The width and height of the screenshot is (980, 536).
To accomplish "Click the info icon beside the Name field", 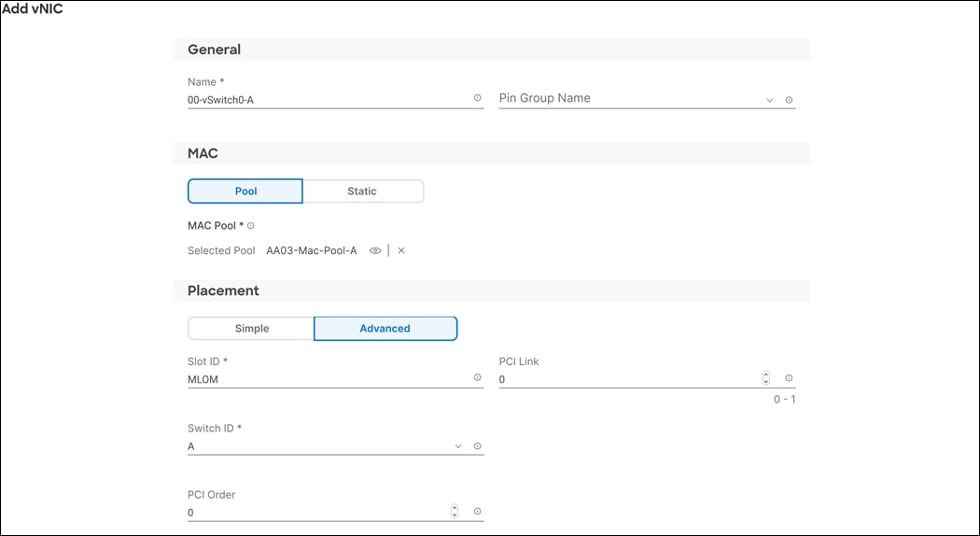I will click(478, 98).
